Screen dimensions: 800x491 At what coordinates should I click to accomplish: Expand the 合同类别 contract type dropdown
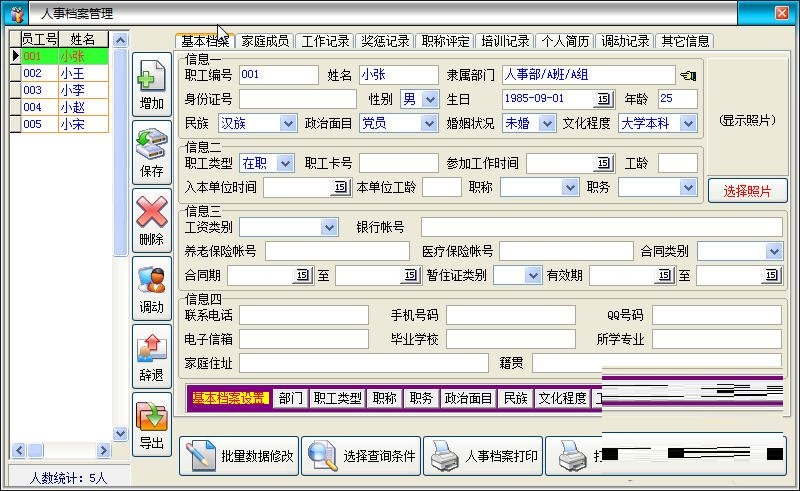[774, 251]
